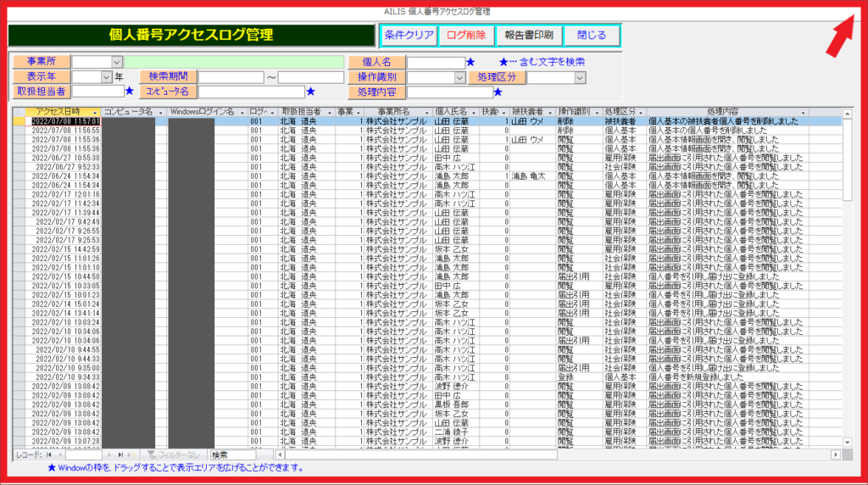Click the vertical scrollbar down arrow
This screenshot has height=485, width=868.
coord(846,442)
